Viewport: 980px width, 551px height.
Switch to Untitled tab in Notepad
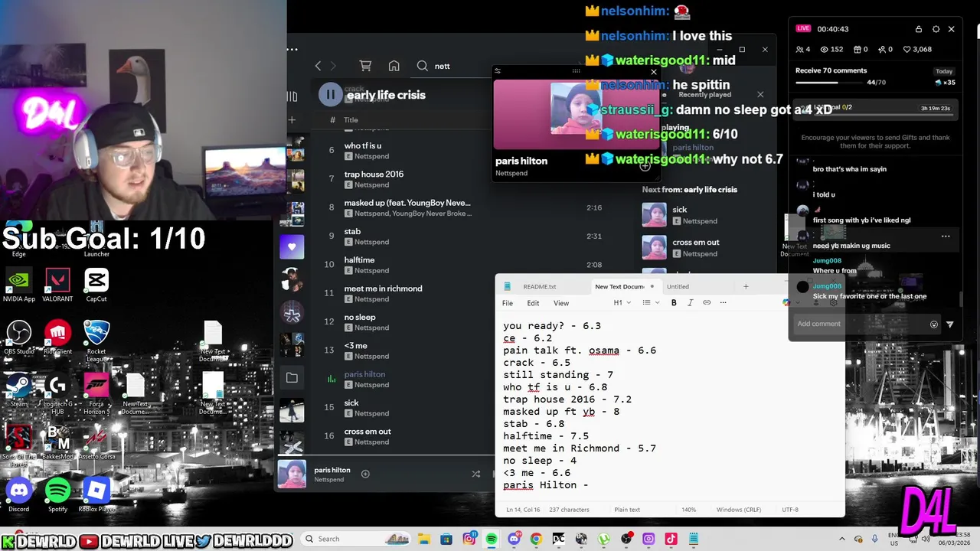tap(678, 286)
